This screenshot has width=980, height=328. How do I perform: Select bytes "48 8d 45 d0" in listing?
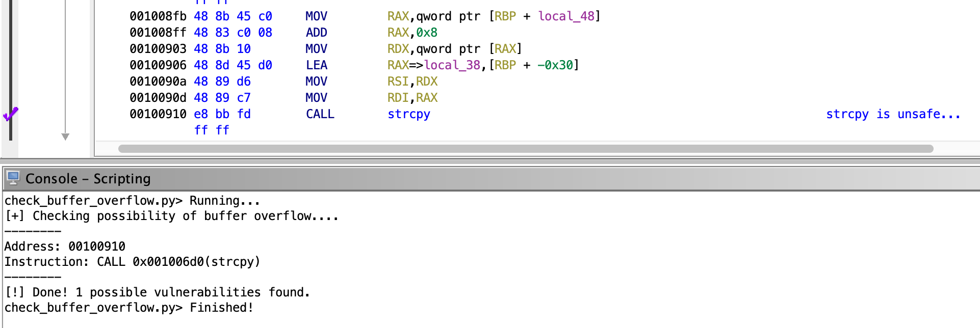coord(233,65)
